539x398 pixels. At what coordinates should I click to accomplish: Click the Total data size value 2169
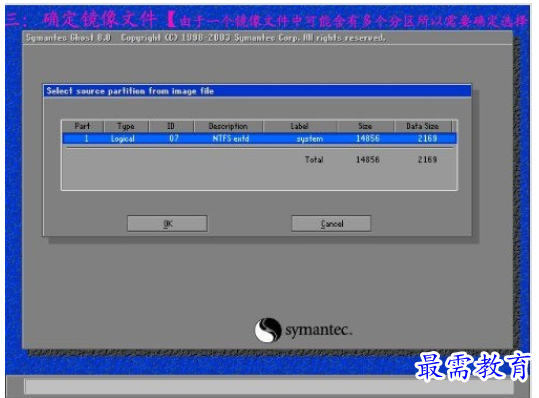pos(427,159)
